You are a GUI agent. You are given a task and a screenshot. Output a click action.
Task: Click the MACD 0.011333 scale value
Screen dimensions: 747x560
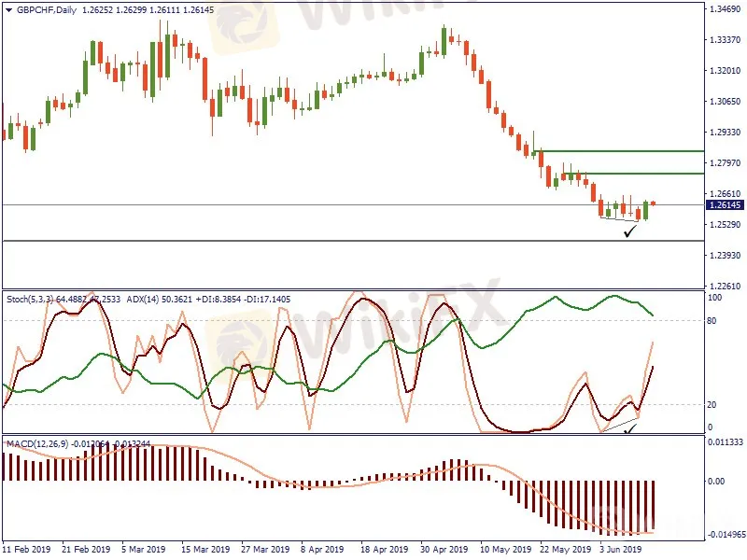pos(726,442)
